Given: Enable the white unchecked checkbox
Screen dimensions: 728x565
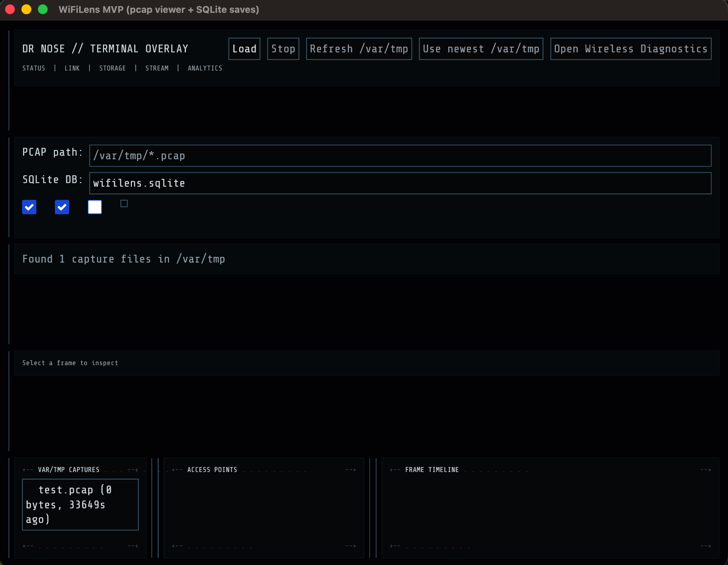Looking at the screenshot, I should point(95,207).
